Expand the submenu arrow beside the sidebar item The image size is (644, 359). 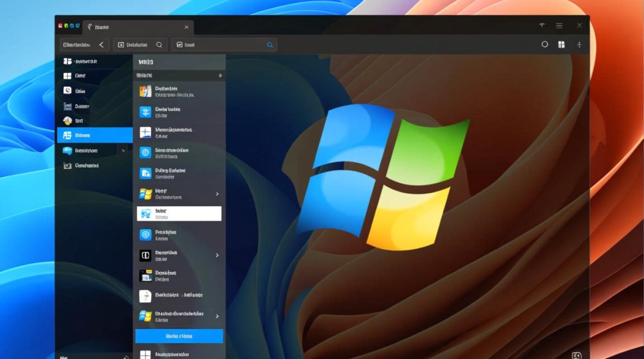tap(123, 151)
